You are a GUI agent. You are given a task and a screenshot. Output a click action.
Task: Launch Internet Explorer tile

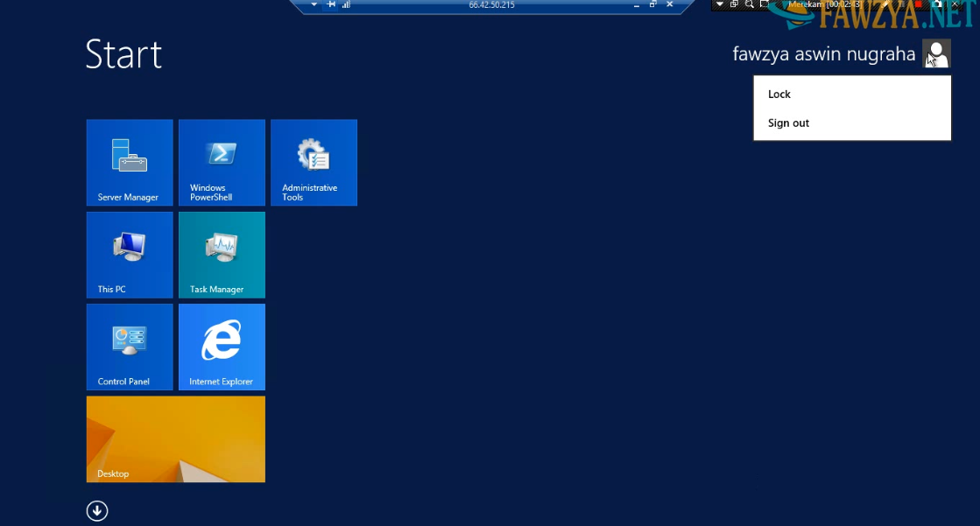[222, 347]
